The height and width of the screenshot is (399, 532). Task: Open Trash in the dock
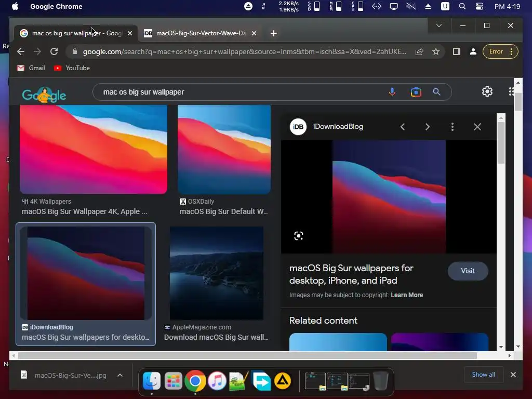(381, 381)
